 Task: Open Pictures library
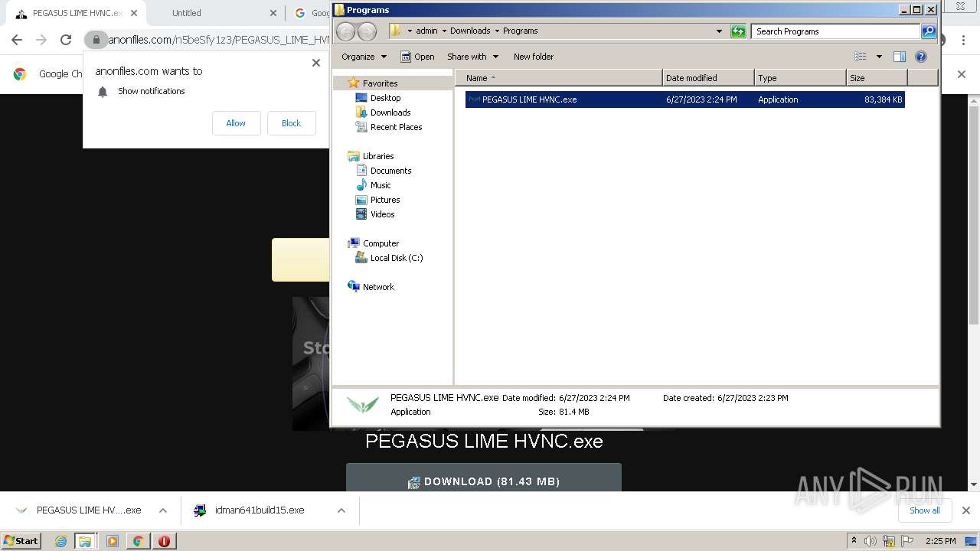click(385, 200)
